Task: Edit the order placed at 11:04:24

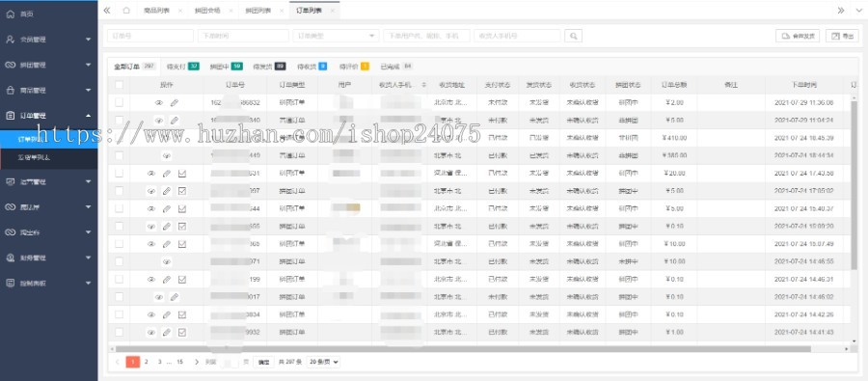Action: [x=175, y=121]
